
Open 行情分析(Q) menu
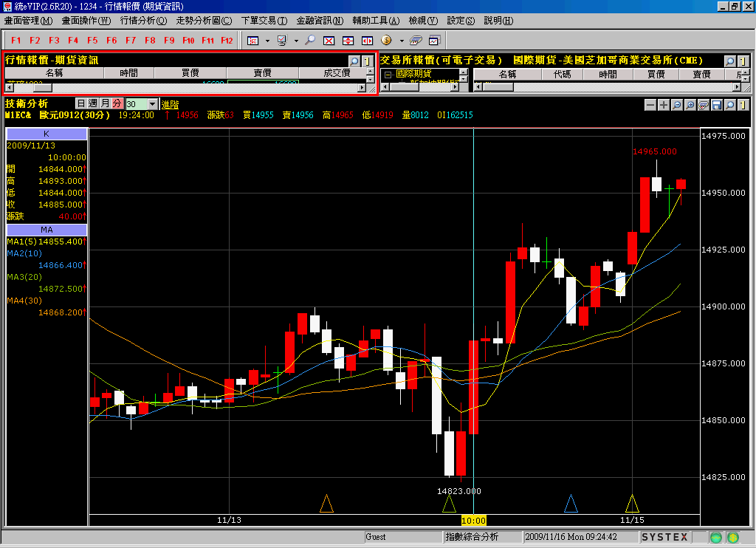pos(143,21)
